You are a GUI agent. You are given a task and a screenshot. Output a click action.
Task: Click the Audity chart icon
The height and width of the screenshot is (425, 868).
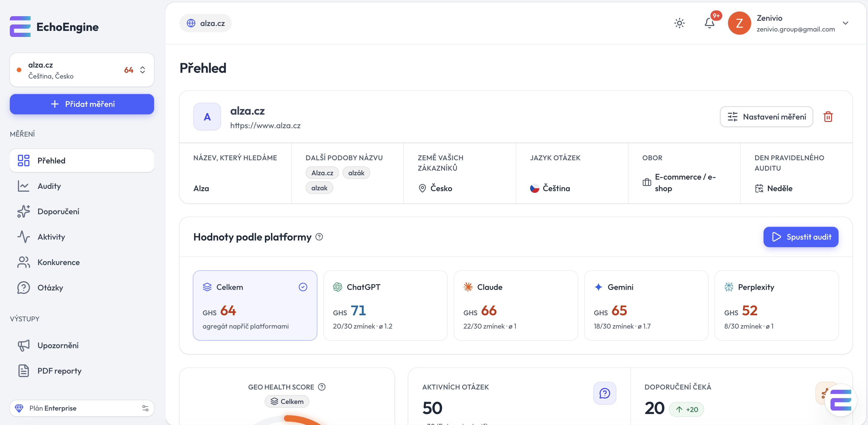click(24, 186)
